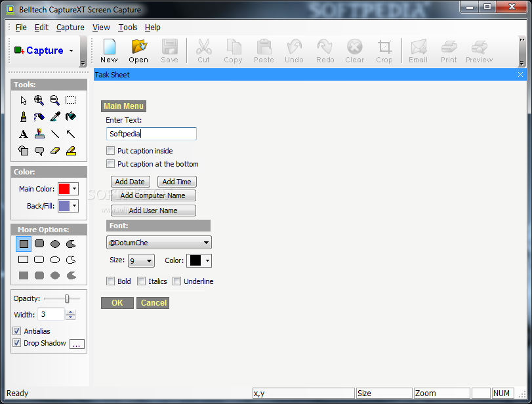
Task: Toggle the Bold checkbox
Action: 111,281
